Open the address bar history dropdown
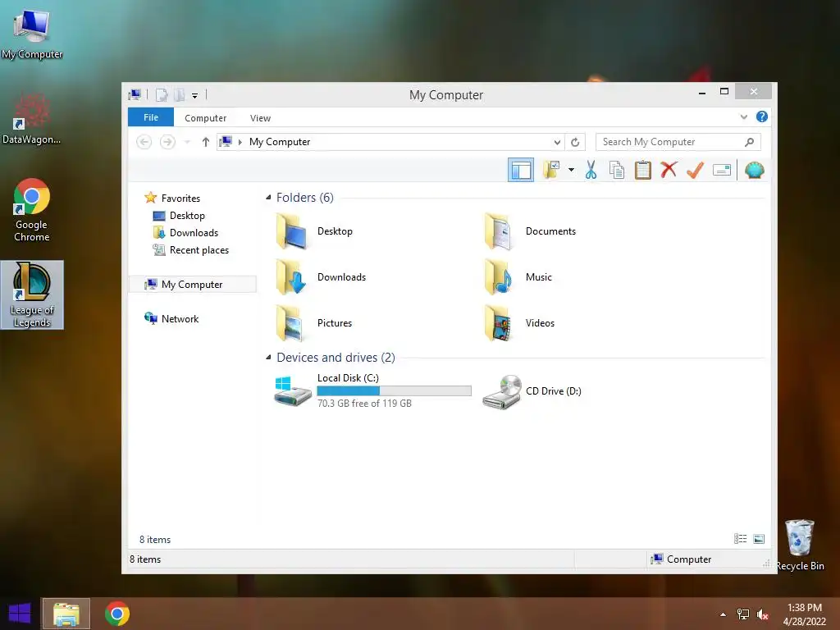Viewport: 840px width, 630px height. point(557,142)
